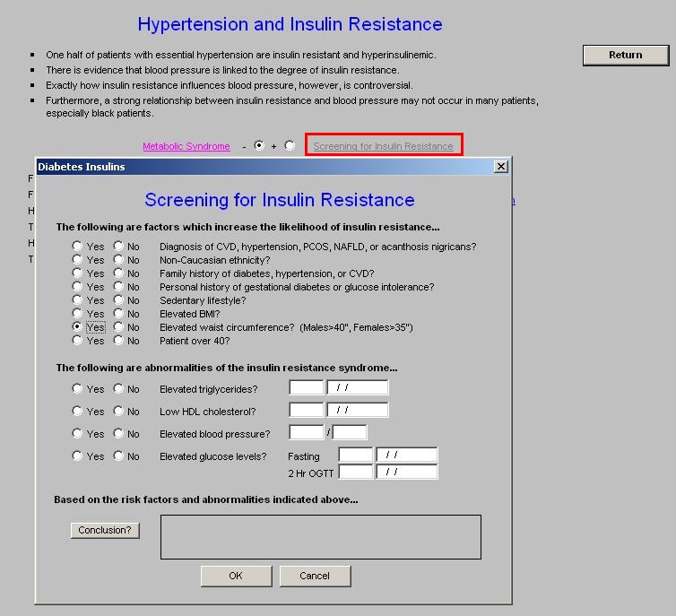The image size is (676, 616).
Task: Select No for Non-Caucasian ethnicity
Action: click(118, 259)
